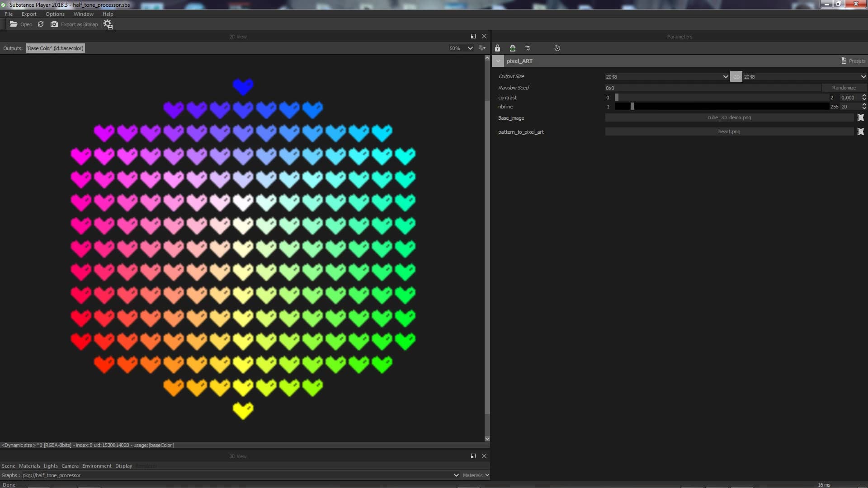Viewport: 868px width, 488px height.
Task: Click the camera Export as Bitmap icon
Action: click(x=54, y=24)
